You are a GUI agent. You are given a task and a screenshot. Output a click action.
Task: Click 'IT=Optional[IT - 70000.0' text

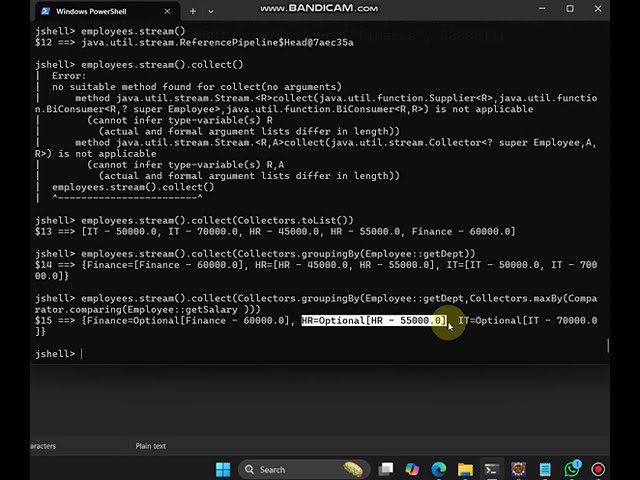click(528, 320)
